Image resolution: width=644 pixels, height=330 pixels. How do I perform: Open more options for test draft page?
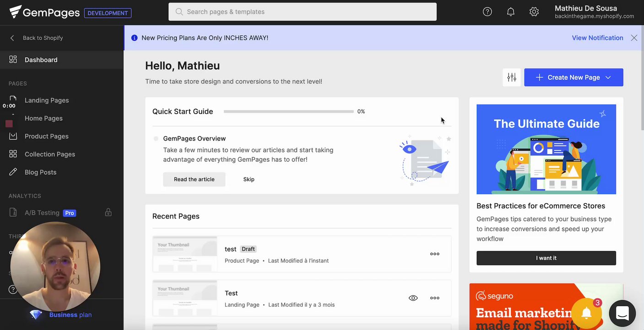[x=435, y=254]
